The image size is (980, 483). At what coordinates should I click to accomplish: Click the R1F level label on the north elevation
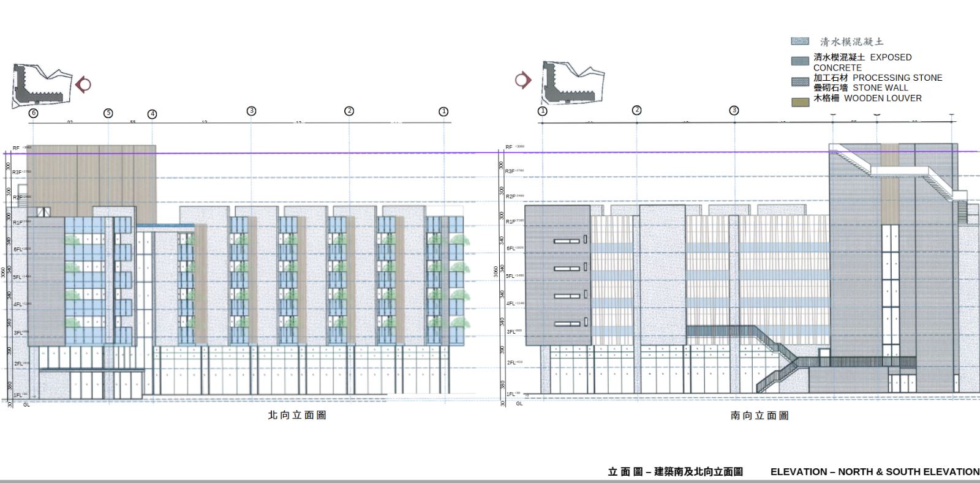pyautogui.click(x=17, y=222)
